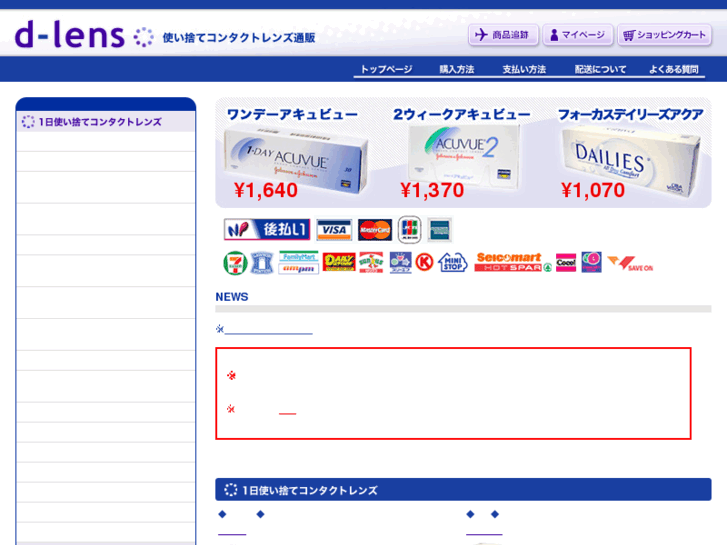Open the 2ウィークアキュビュー ACUVUE 2 product banner

coord(461,153)
